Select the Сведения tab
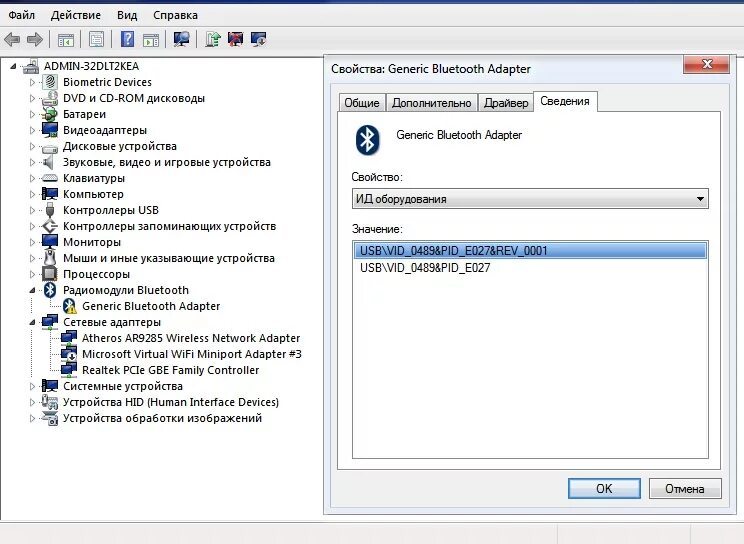The height and width of the screenshot is (544, 744). (x=565, y=101)
